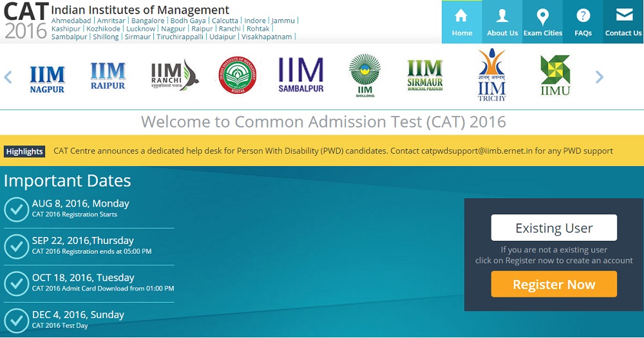The image size is (644, 338).
Task: Click the Important Dates heading
Action: point(68,181)
